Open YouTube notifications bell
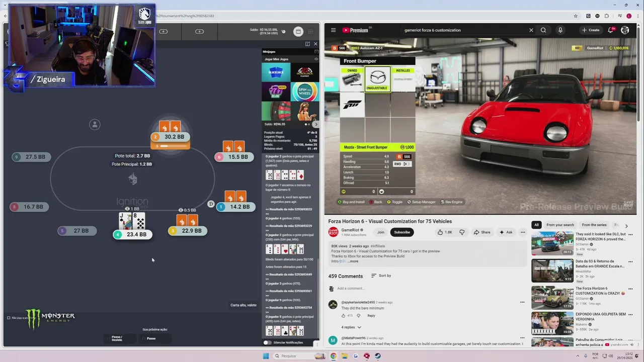This screenshot has width=644, height=362. point(611,30)
